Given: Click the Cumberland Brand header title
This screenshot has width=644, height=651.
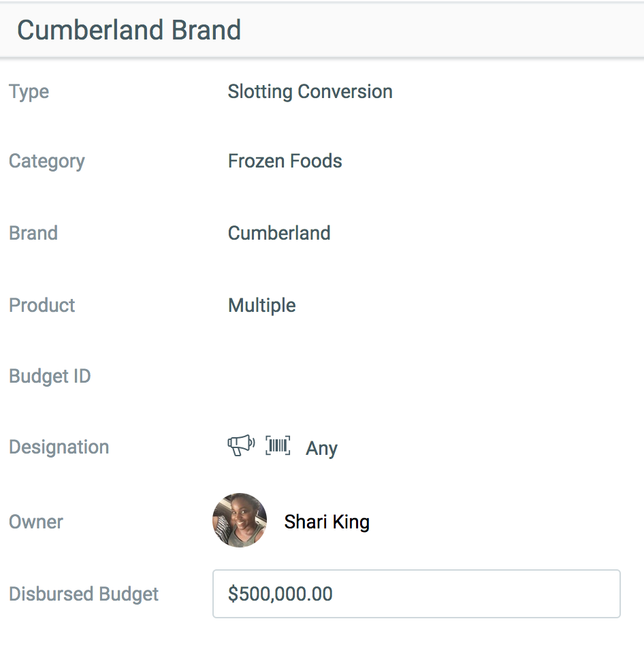Looking at the screenshot, I should pos(129,30).
